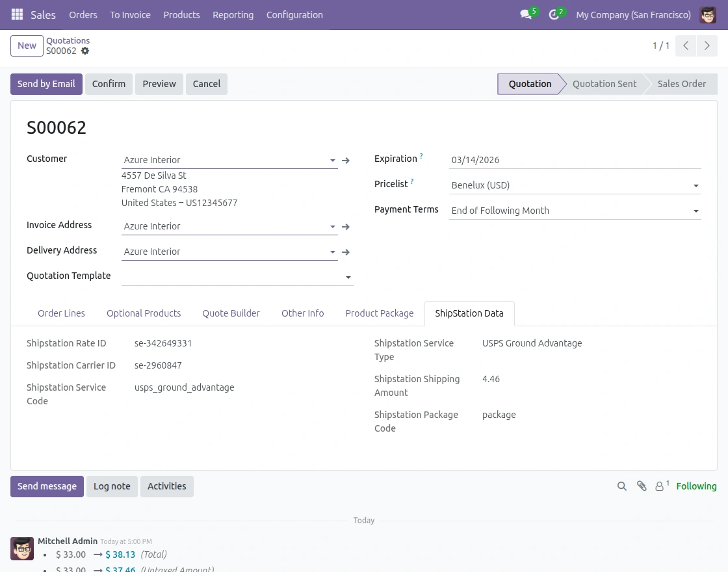
Task: Click the chatter search magnifier icon
Action: coord(621,486)
